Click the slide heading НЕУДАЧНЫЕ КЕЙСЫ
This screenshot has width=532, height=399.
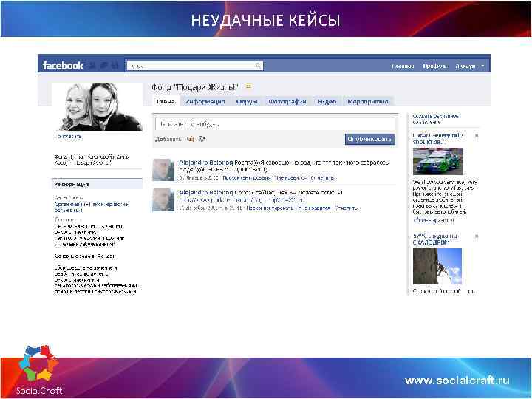click(x=265, y=20)
